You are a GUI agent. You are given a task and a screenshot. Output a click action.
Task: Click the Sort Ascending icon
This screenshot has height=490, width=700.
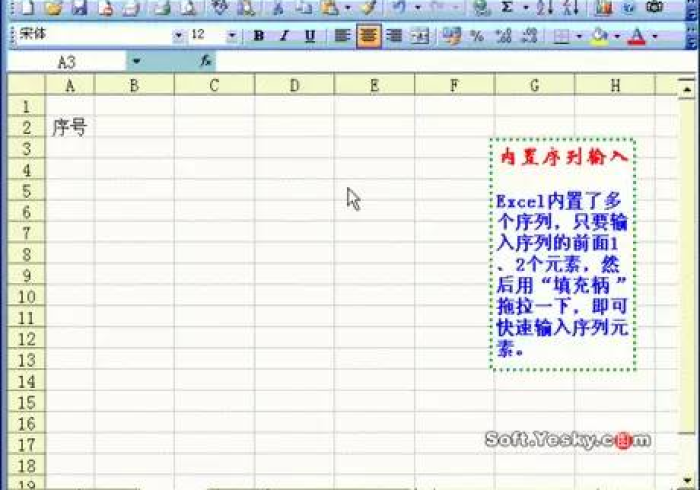tap(545, 7)
